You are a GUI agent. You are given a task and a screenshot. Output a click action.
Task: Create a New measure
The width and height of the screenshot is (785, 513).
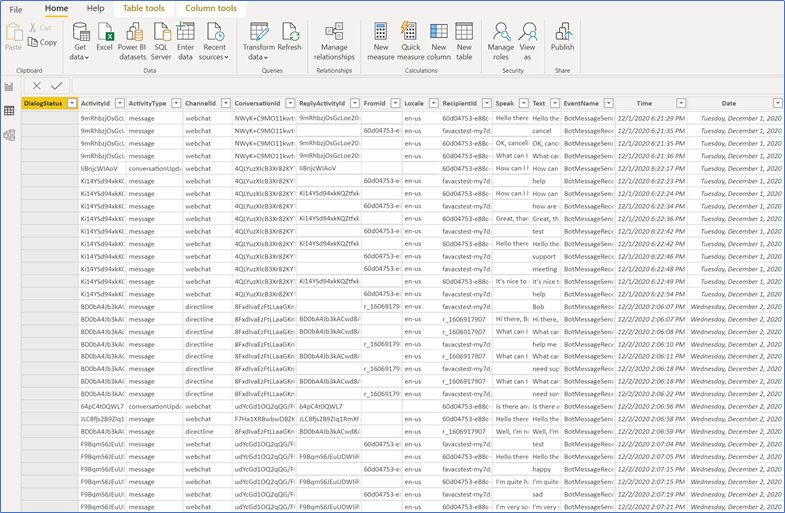[x=380, y=32]
